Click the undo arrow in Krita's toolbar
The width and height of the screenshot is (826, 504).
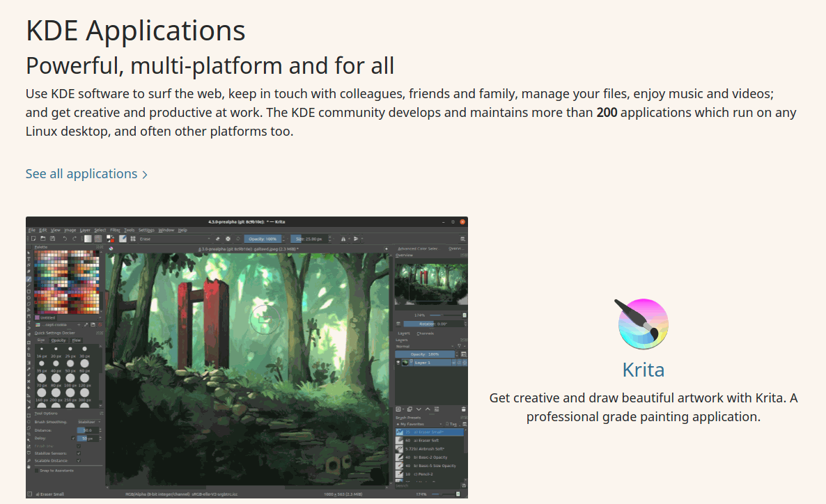[x=65, y=239]
